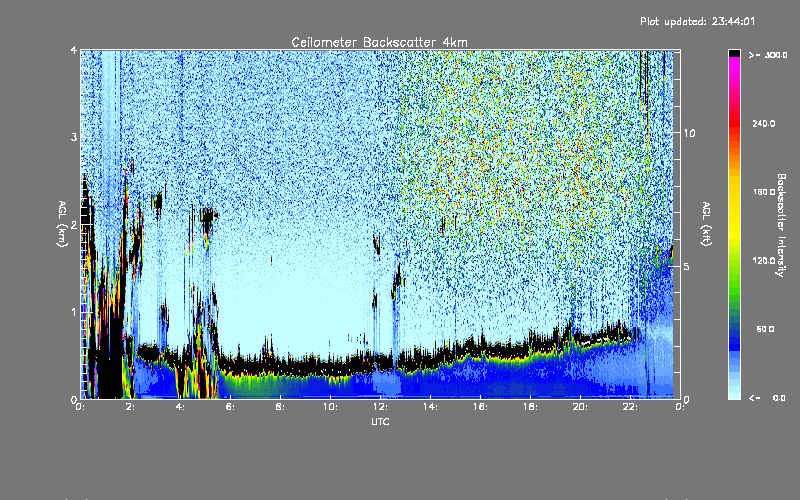Click the red band of the colorbar
800x500 pixels.
734,122
